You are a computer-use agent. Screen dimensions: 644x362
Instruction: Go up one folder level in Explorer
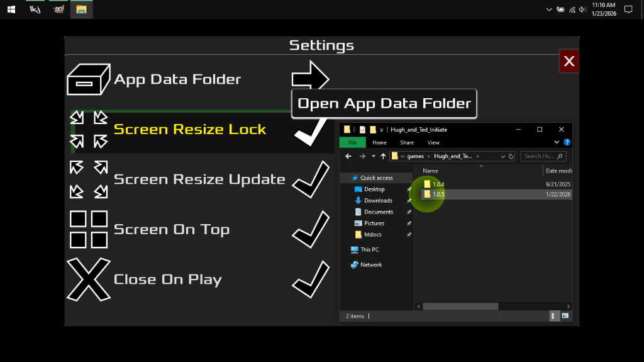coord(383,156)
